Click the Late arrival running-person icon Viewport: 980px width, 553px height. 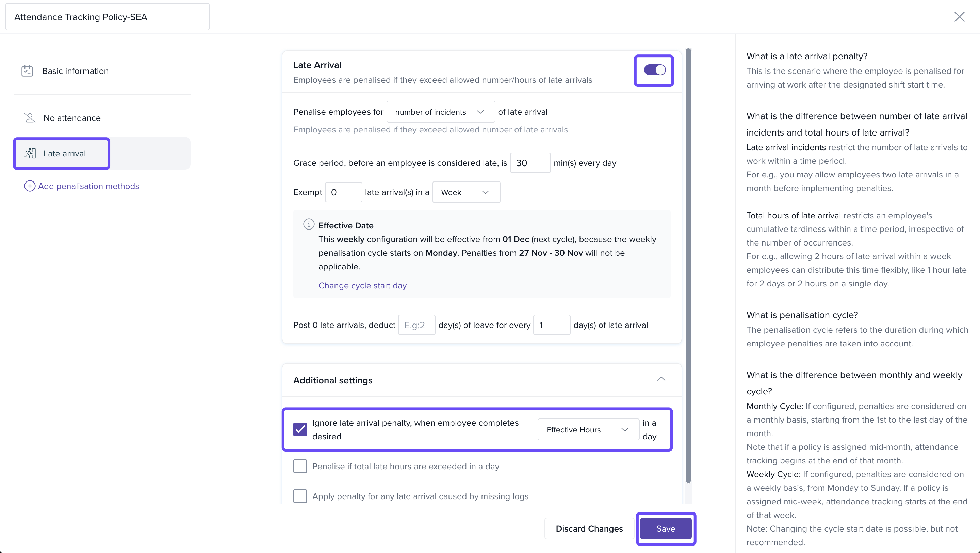click(30, 153)
